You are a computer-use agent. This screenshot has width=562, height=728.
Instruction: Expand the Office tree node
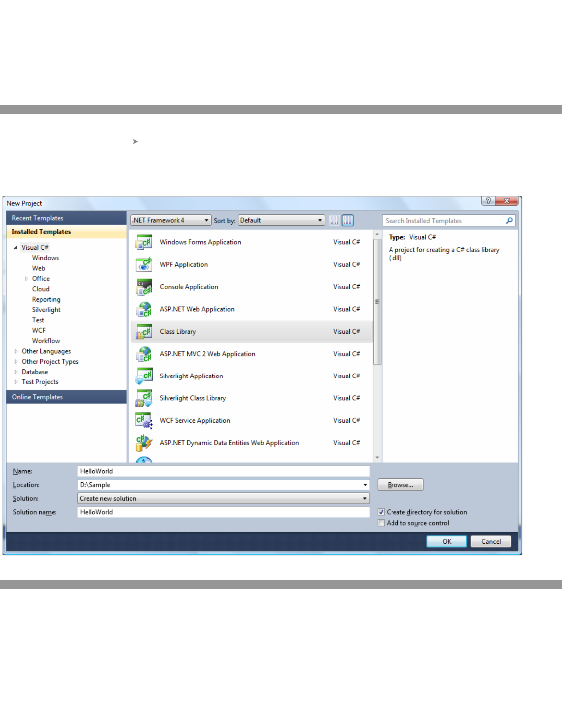pos(26,279)
